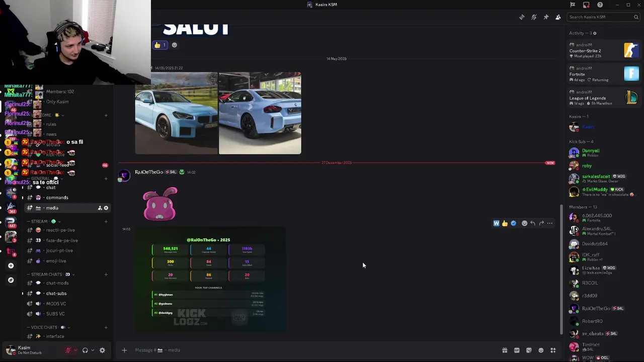This screenshot has height=362, width=644.
Task: Collapse the STREAM category
Action: click(x=43, y=221)
